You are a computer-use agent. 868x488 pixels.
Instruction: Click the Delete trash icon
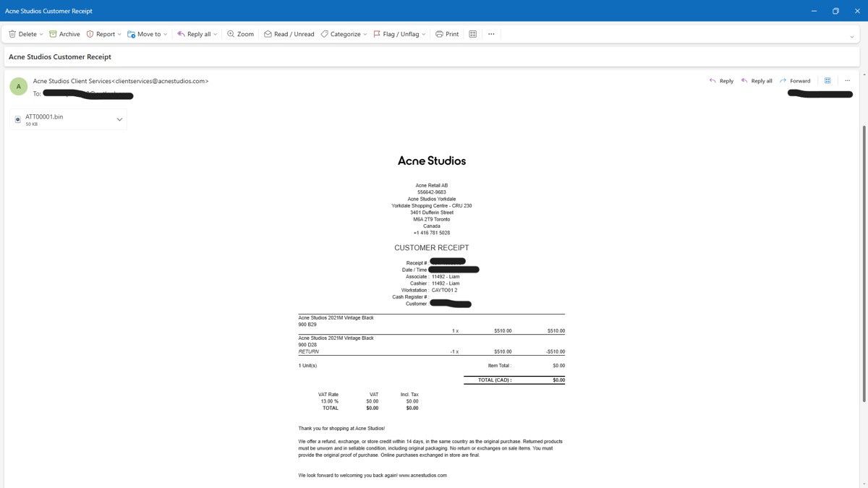pos(12,34)
